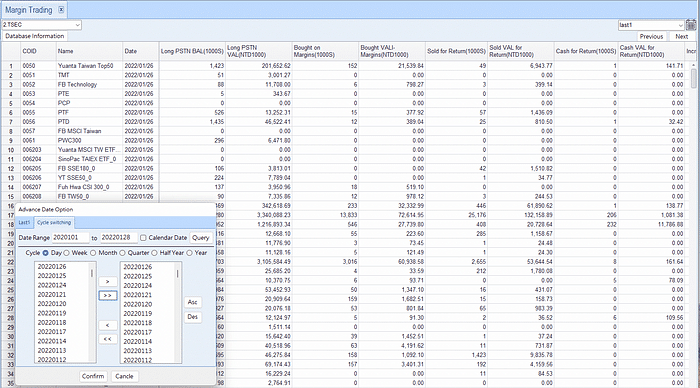Screen dimensions: 700x388
Task: Select the FB Technology name cell
Action: coord(89,84)
